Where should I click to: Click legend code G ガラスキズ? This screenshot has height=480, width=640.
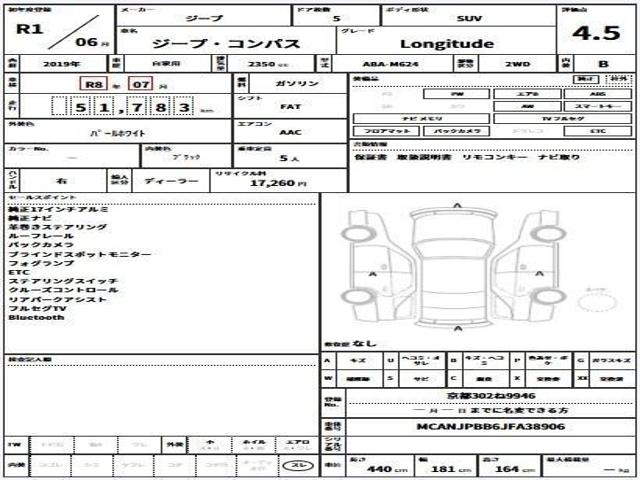click(x=605, y=360)
